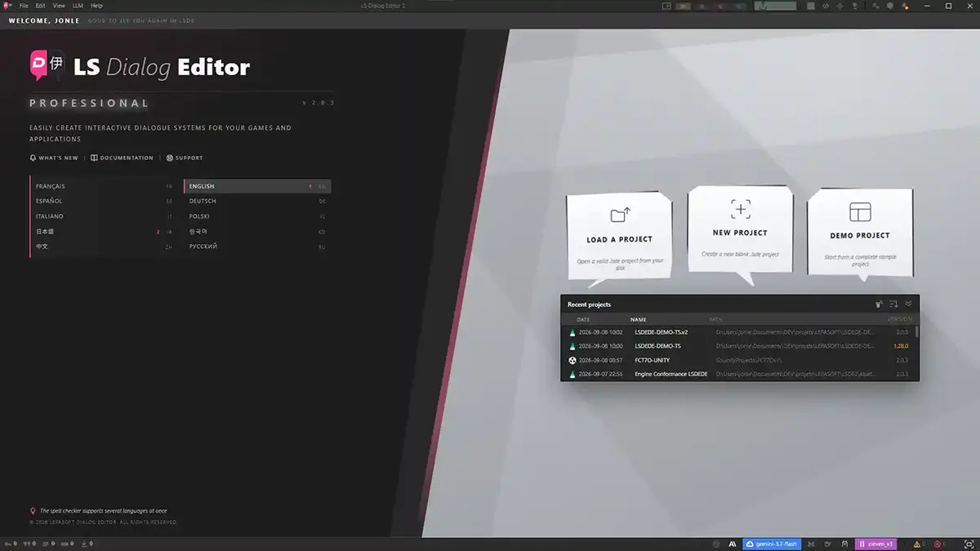
Task: Open the Support link
Action: pos(185,158)
